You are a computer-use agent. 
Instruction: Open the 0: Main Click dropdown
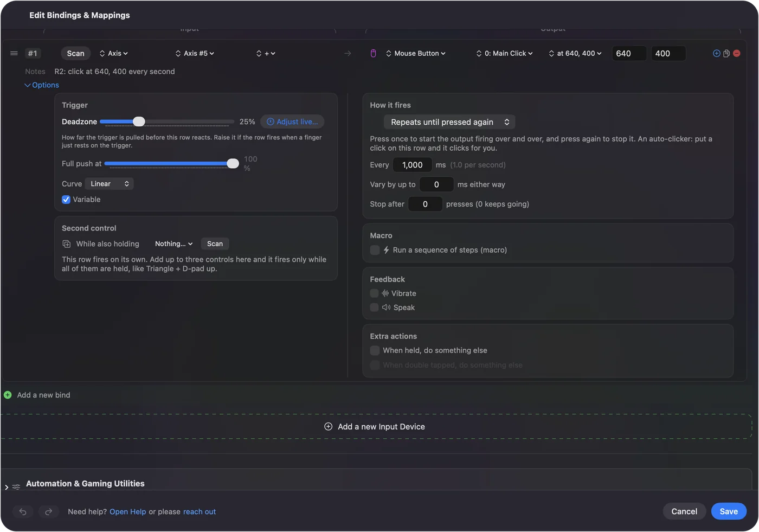(x=505, y=53)
